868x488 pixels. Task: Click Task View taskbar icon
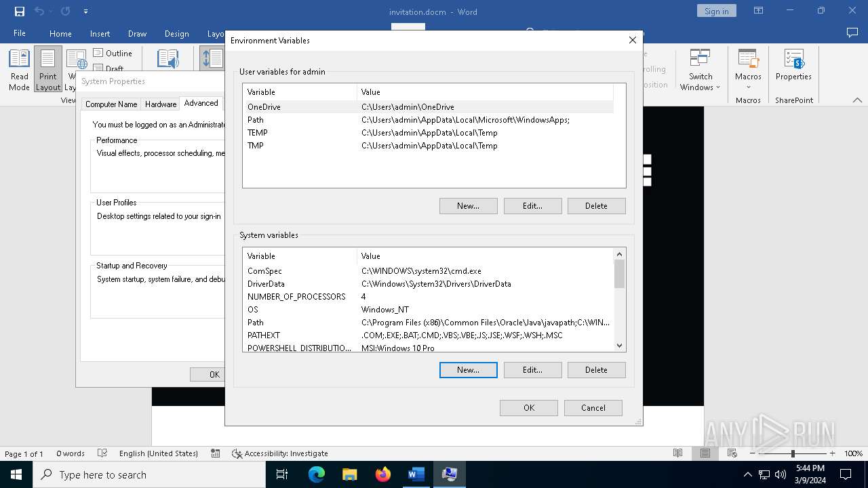[x=282, y=474]
